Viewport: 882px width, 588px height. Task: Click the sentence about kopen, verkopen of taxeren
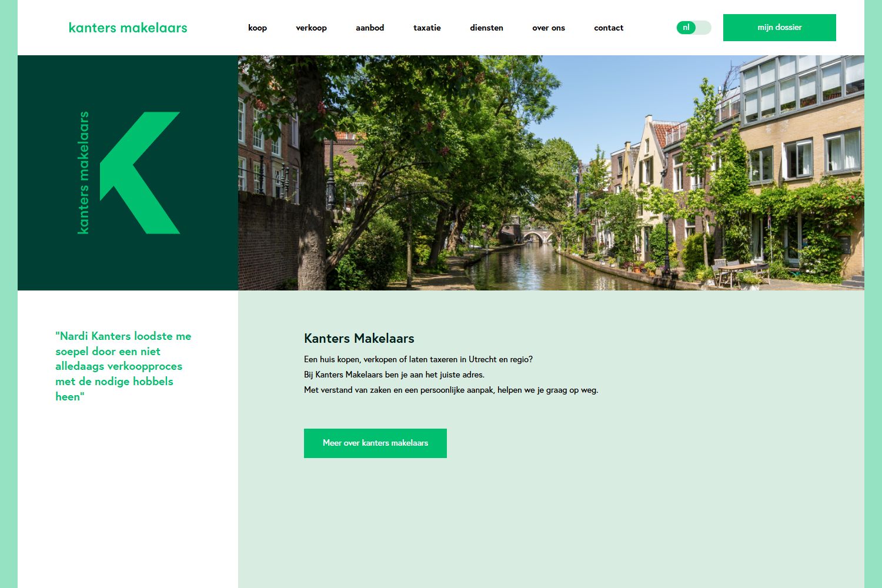[x=418, y=359]
